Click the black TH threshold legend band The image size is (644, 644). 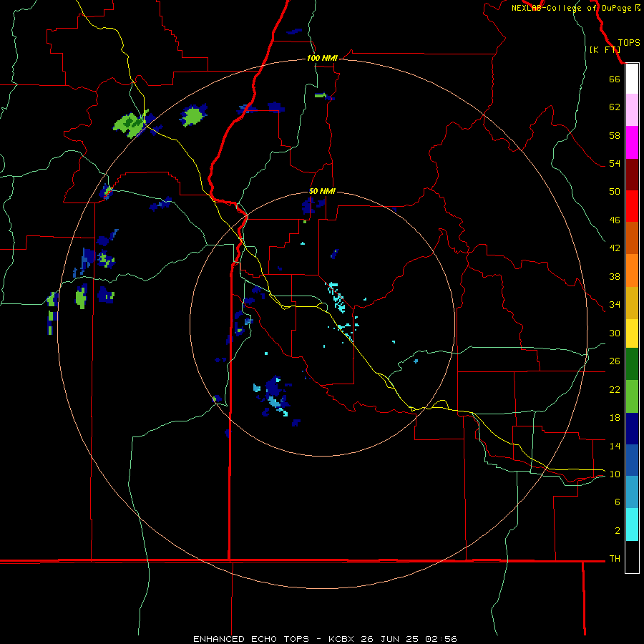pos(632,557)
